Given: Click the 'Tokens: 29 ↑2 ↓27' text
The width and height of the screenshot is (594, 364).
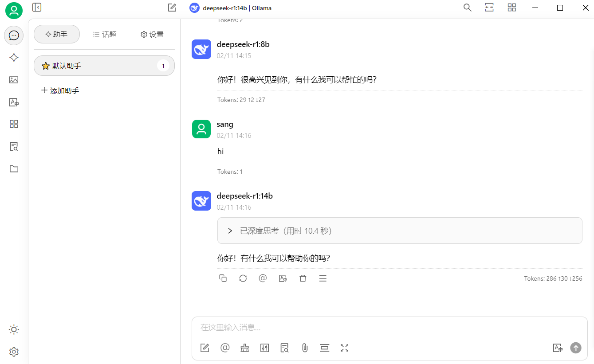Looking at the screenshot, I should (241, 100).
